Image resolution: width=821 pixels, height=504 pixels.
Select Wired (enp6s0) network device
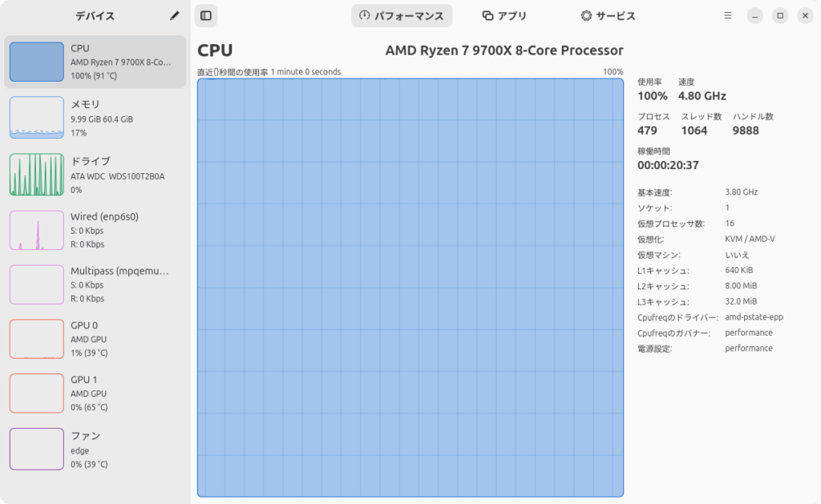coord(95,230)
